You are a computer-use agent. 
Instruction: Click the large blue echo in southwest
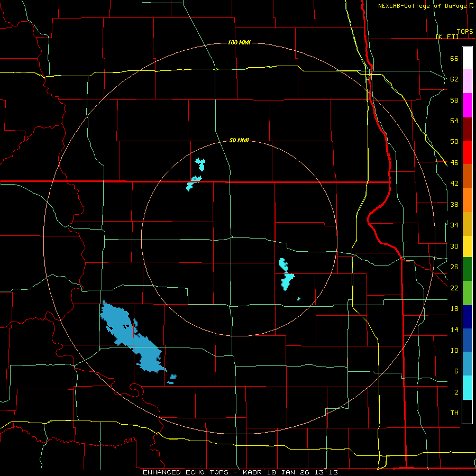click(x=134, y=337)
